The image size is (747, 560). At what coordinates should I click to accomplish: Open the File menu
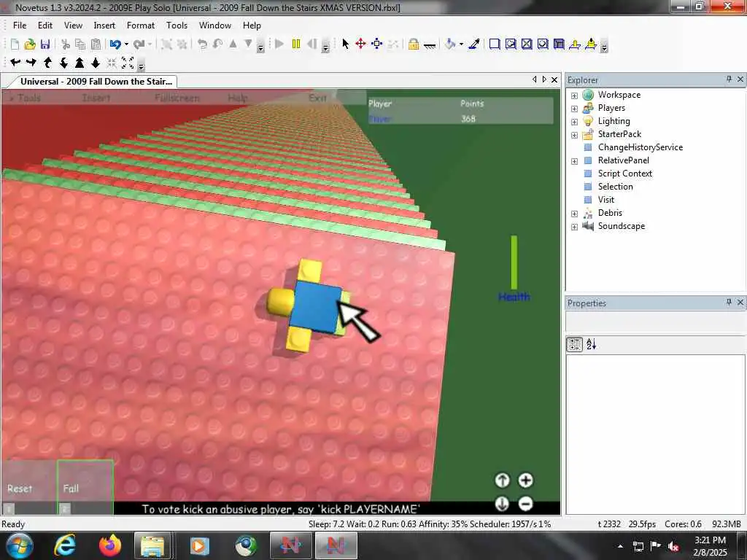click(x=20, y=26)
